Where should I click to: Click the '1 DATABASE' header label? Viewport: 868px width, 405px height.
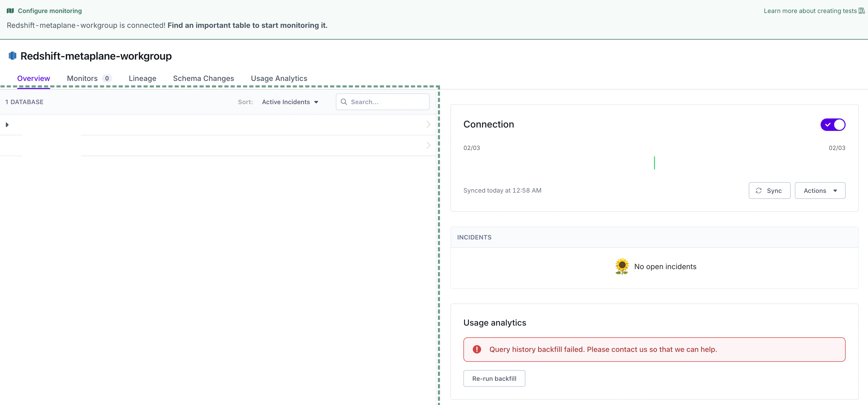[x=24, y=102]
